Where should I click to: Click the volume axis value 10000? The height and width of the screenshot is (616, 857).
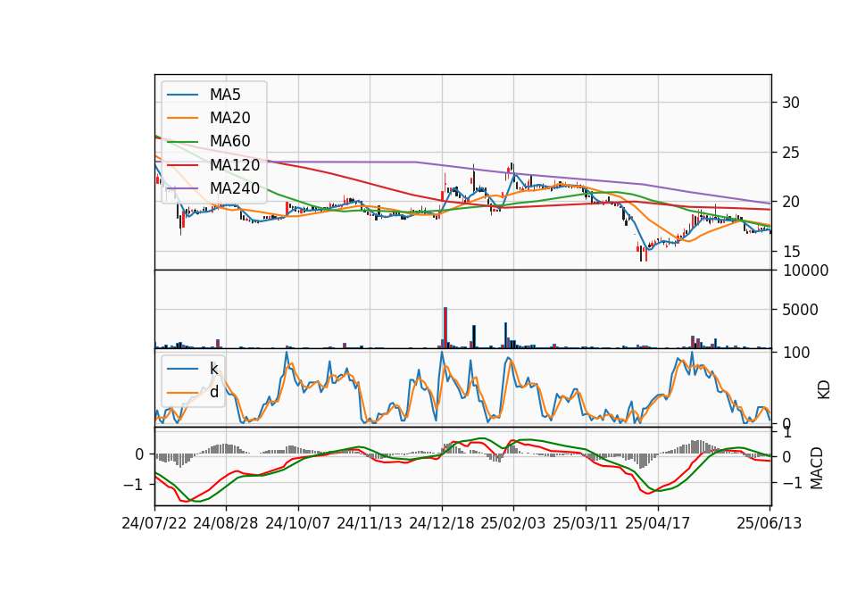[x=805, y=271]
